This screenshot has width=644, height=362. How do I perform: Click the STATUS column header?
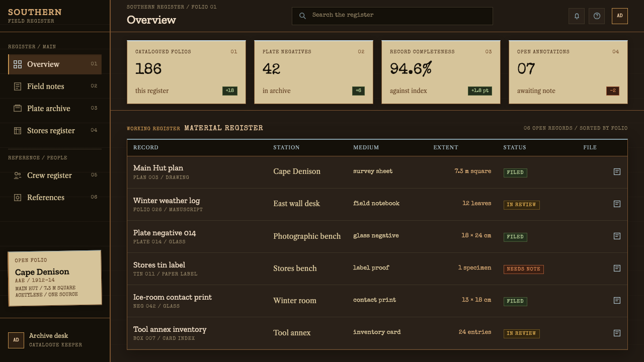tap(515, 148)
